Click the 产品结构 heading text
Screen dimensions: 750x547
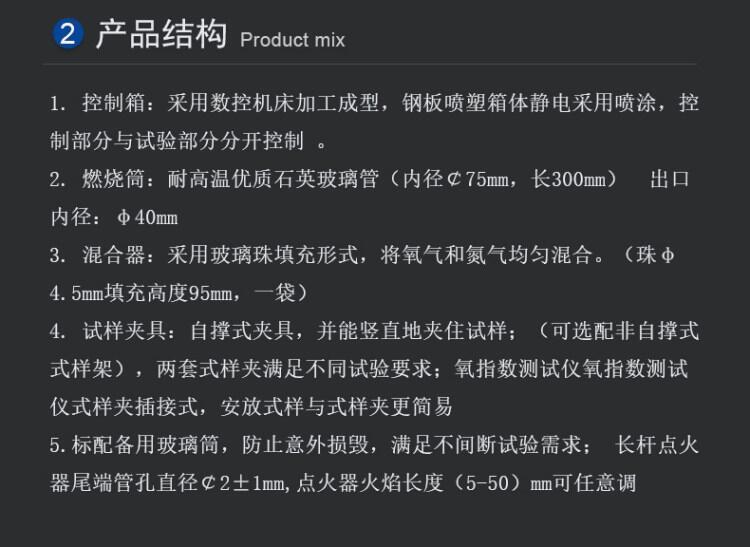click(x=162, y=34)
